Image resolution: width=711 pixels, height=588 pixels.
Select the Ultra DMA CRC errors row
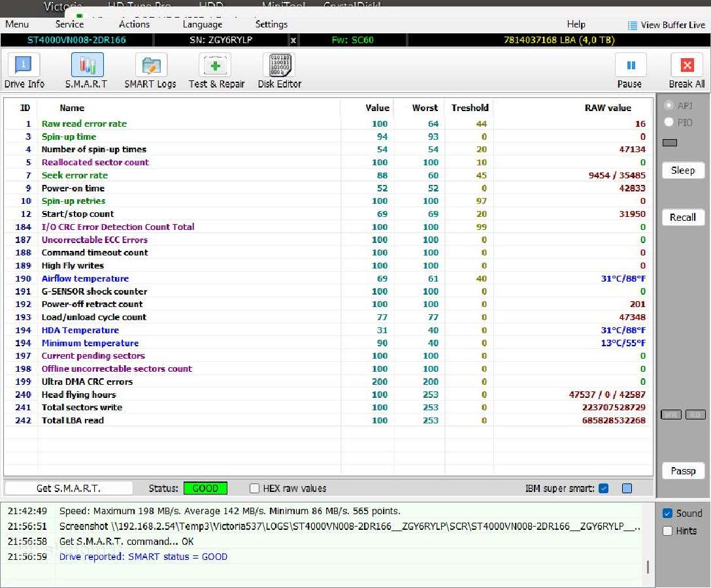[x=328, y=382]
